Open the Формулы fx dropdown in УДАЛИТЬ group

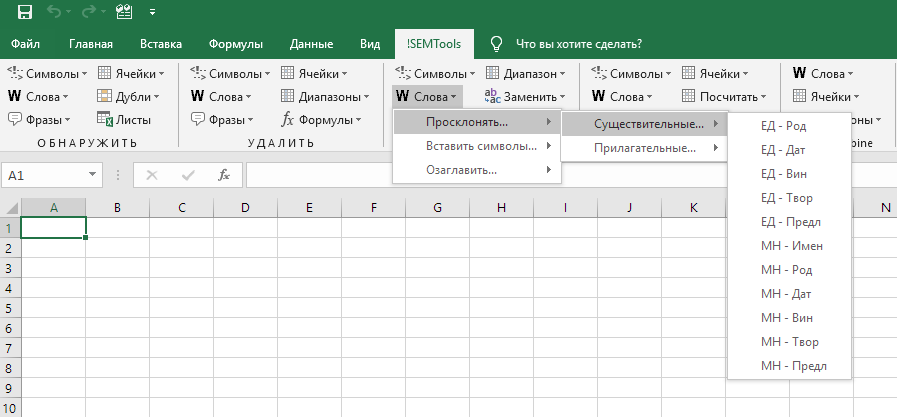click(322, 120)
